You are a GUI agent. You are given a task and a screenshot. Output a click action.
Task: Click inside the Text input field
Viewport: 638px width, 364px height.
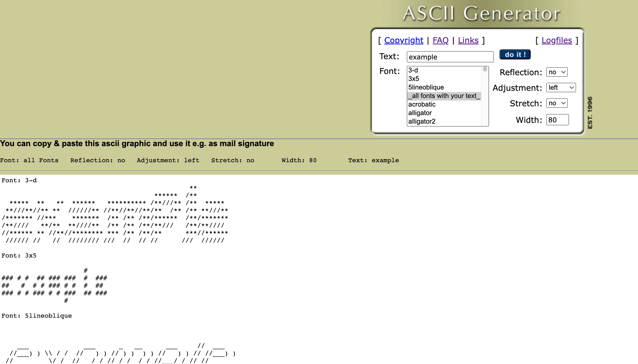click(x=450, y=57)
